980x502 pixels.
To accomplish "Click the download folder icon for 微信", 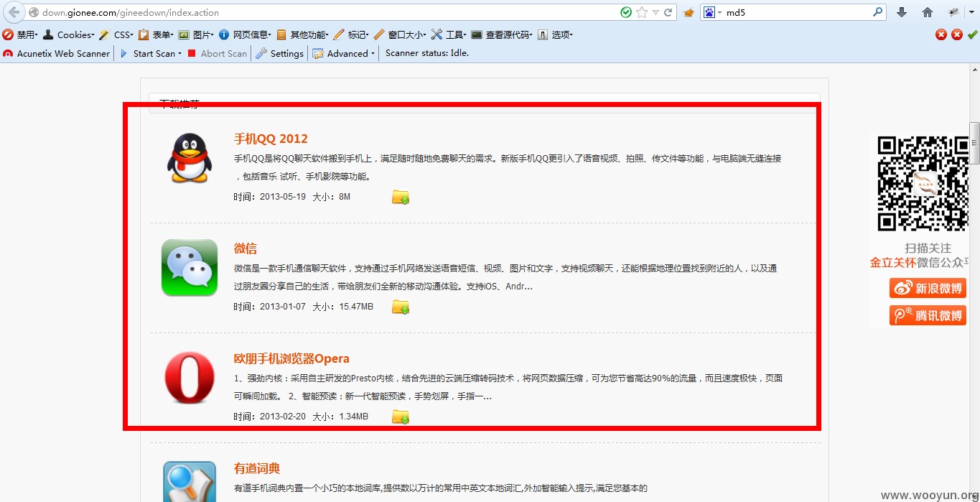I will tap(401, 307).
